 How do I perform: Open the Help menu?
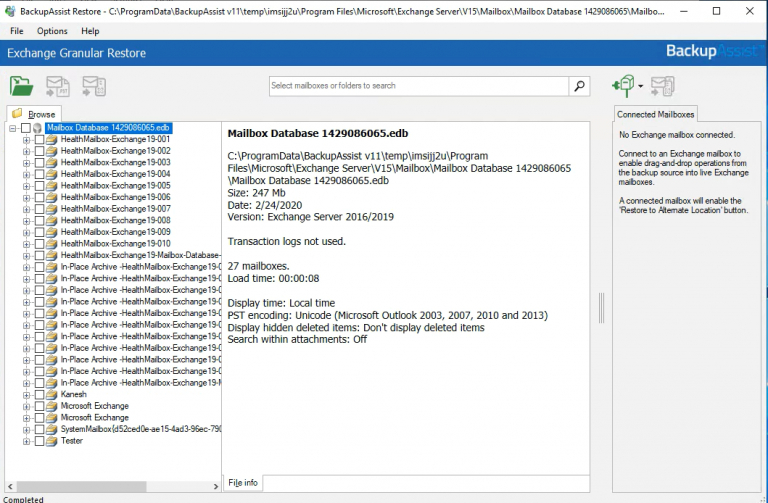(x=90, y=31)
